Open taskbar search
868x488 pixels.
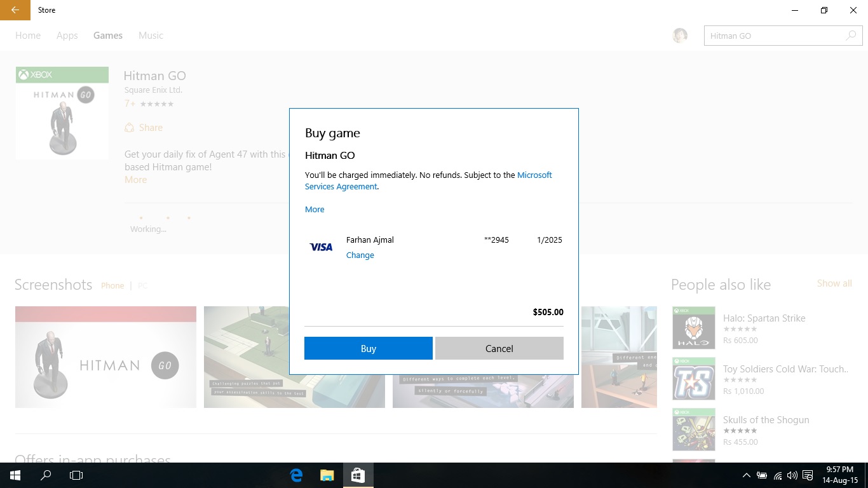point(46,475)
